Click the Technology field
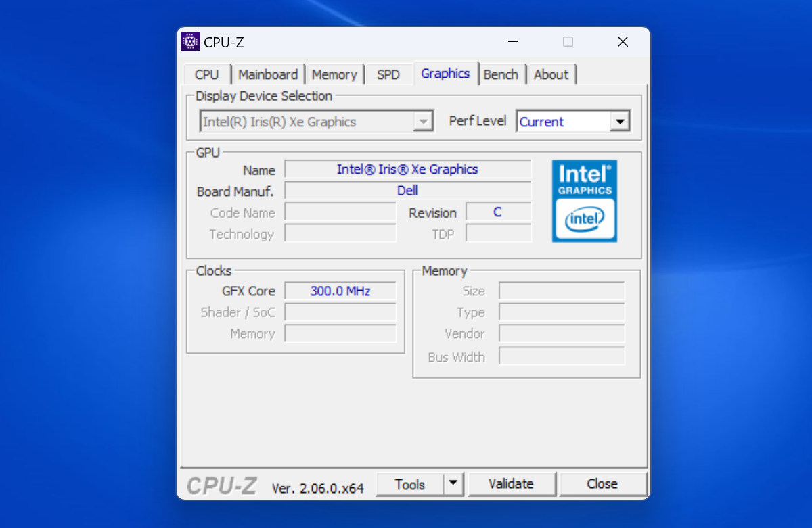The width and height of the screenshot is (812, 528). [340, 234]
